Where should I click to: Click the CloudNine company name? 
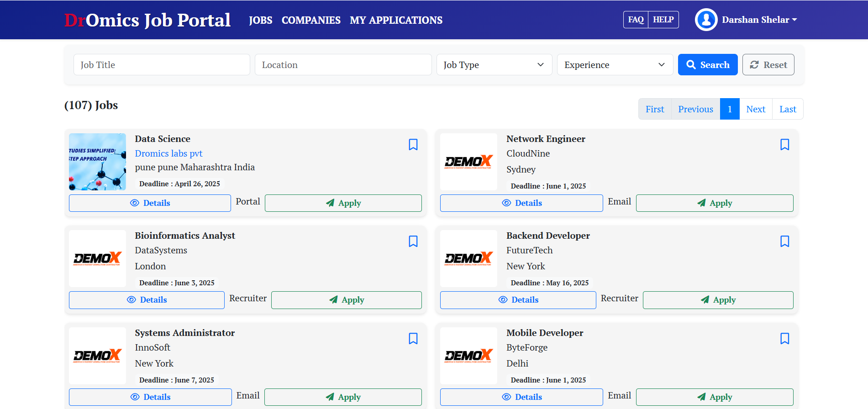528,153
